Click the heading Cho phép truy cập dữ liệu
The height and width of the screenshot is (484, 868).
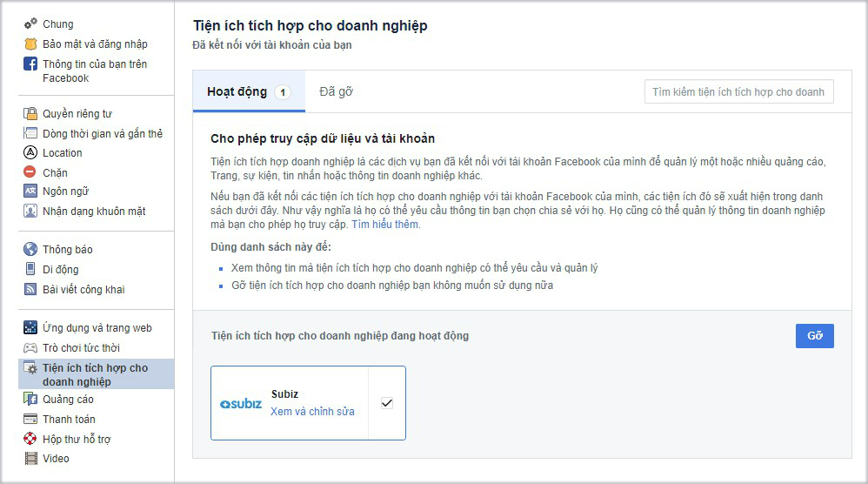tap(322, 138)
